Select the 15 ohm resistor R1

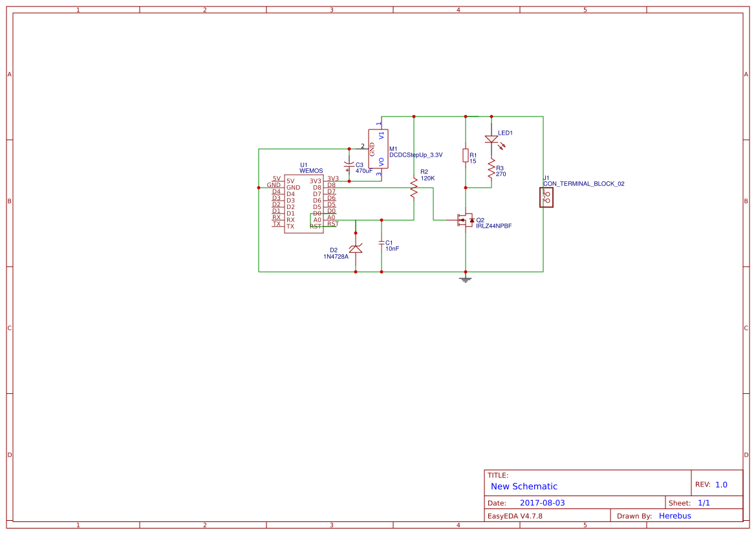[x=465, y=155]
